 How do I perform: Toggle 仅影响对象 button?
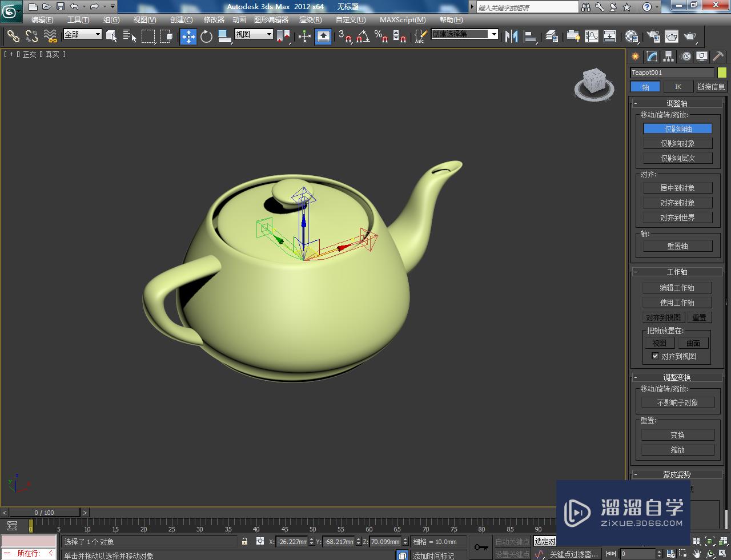(678, 143)
